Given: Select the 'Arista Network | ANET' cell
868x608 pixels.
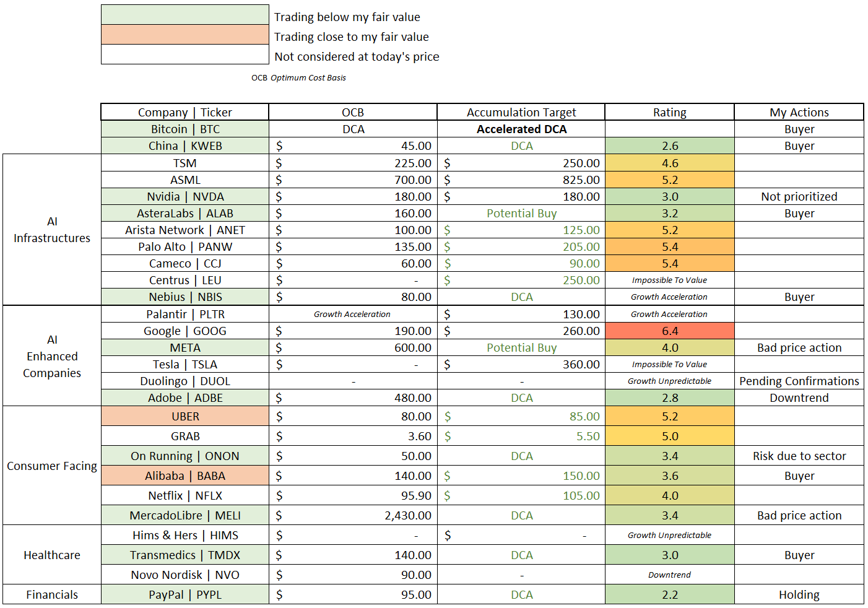Looking at the screenshot, I should click(x=185, y=230).
